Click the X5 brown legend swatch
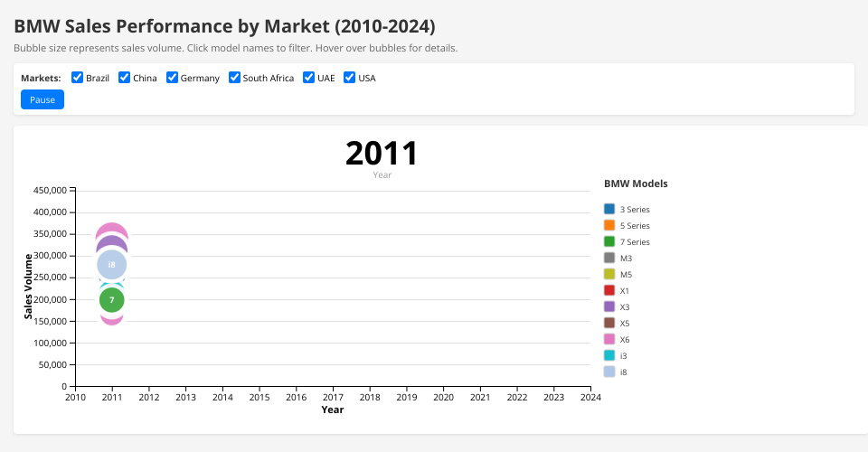This screenshot has height=452, width=868. tap(609, 323)
